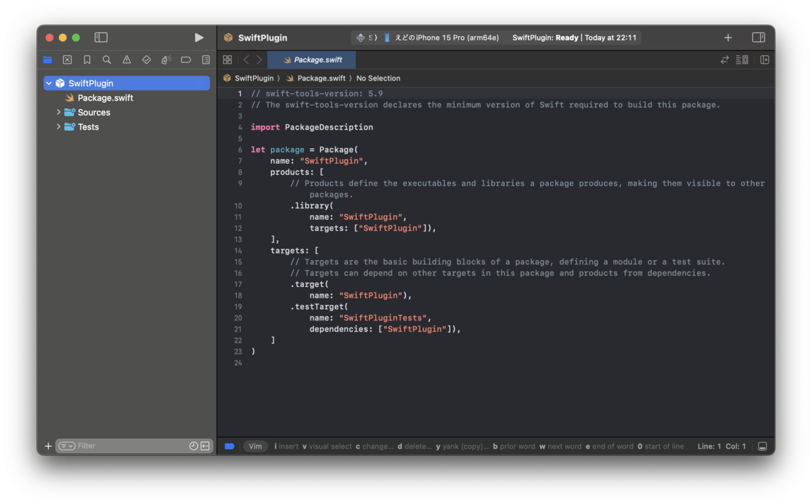This screenshot has width=812, height=504.
Task: Click the SwiftPlugin title in toolbar
Action: [x=263, y=38]
